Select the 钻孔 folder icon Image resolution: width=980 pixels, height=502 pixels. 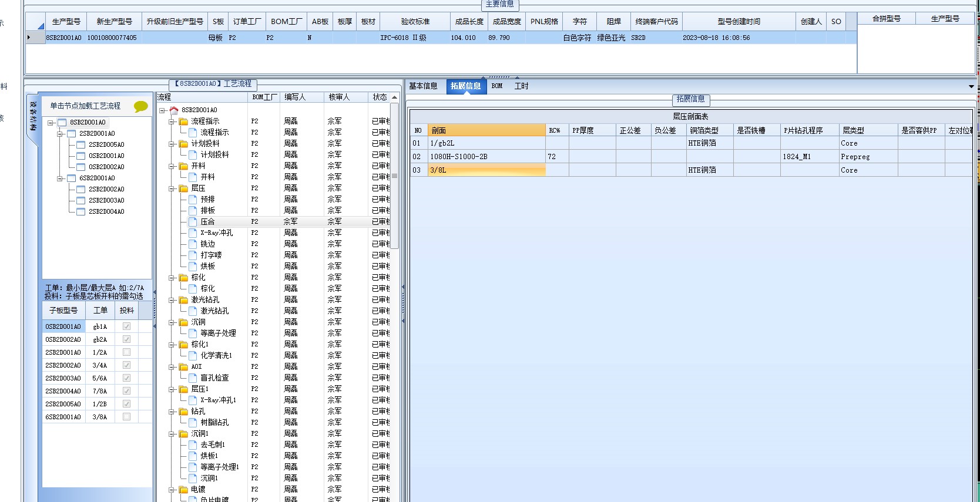184,411
